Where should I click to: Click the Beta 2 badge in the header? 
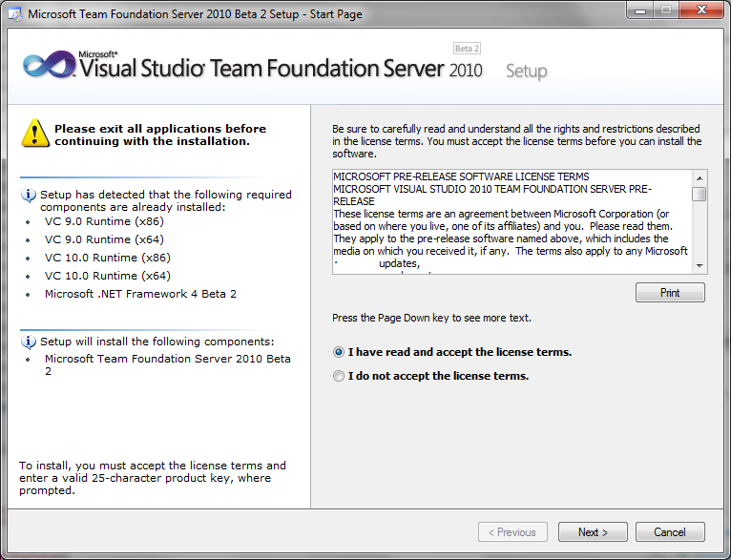[x=467, y=49]
